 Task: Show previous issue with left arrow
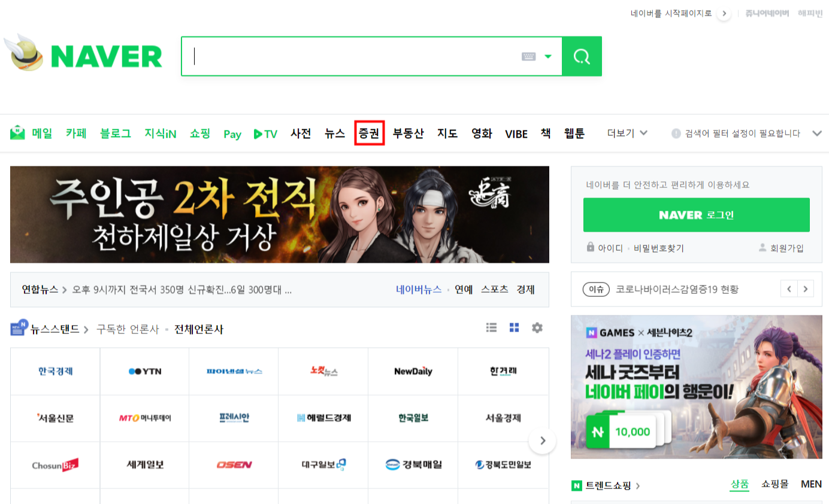tap(789, 289)
